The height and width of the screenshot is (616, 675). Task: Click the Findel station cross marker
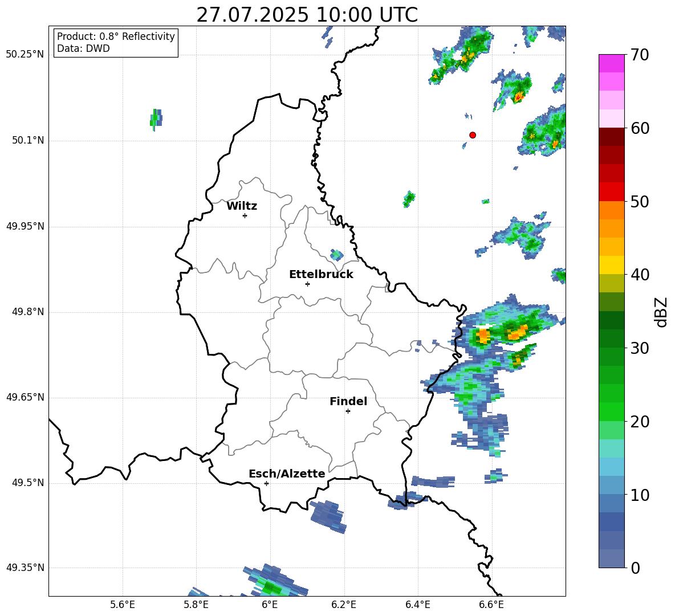pyautogui.click(x=348, y=411)
